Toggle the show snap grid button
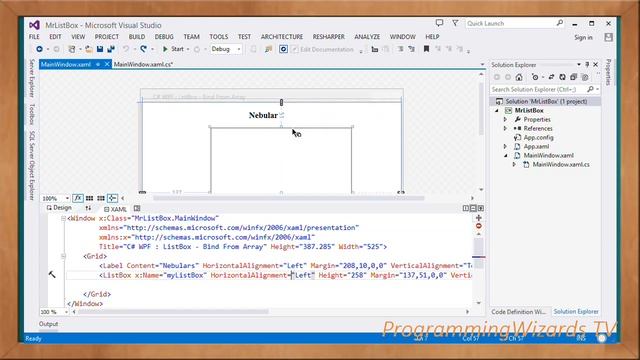640x360 pixels. pos(89,198)
